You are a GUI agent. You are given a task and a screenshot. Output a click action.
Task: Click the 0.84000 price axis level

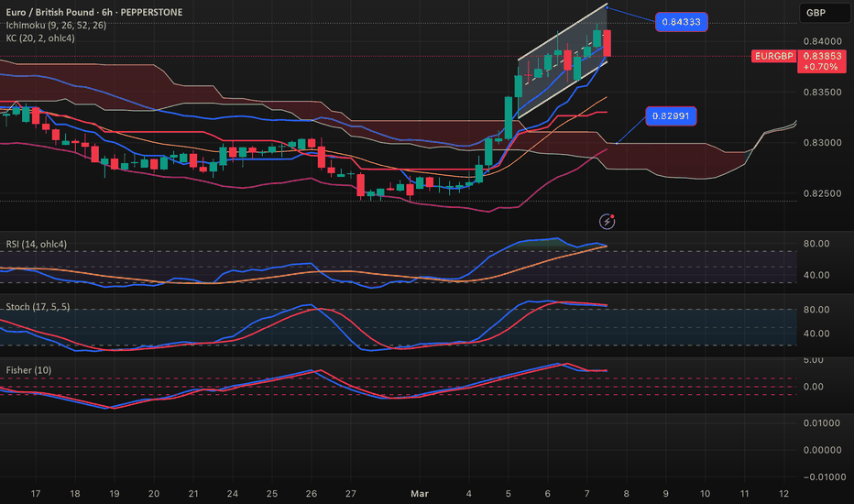(822, 41)
